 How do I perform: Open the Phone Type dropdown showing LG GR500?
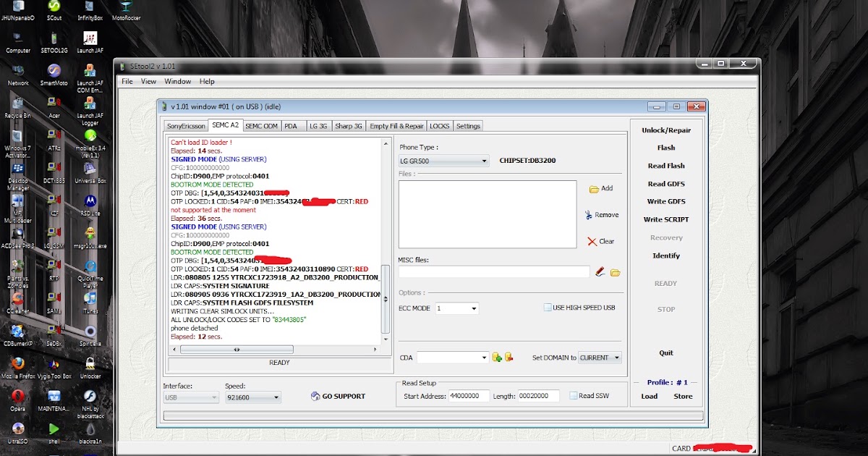(444, 161)
